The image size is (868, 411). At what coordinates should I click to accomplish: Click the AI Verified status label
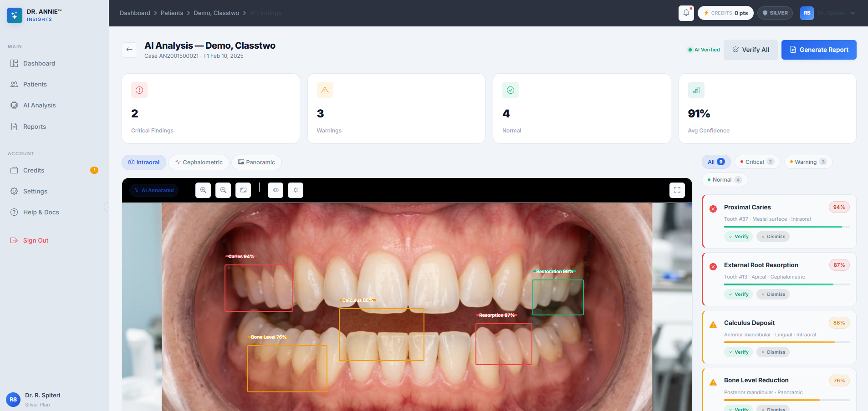(x=704, y=50)
